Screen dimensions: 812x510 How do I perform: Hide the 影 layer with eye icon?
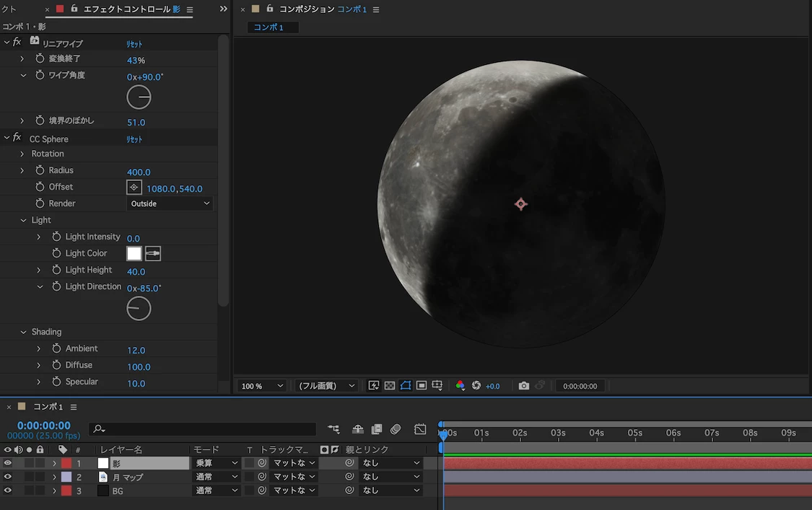(x=8, y=463)
